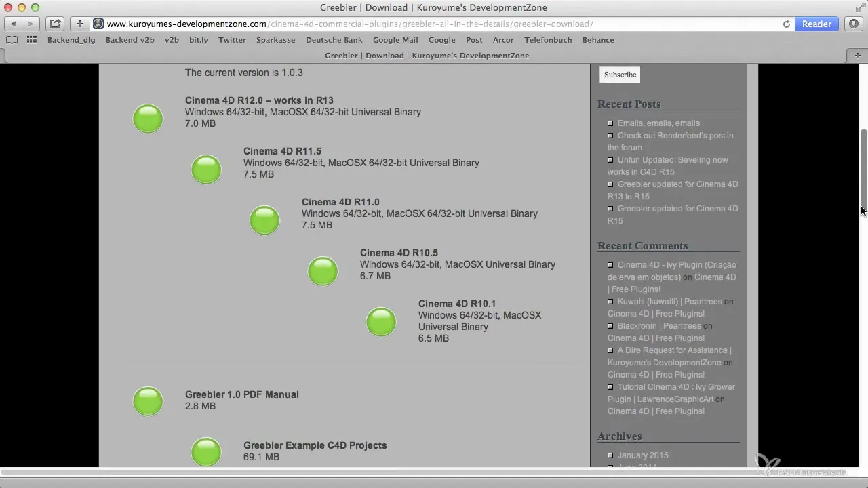Click the plus add-bookmark toolbar button
868x488 pixels.
(79, 24)
